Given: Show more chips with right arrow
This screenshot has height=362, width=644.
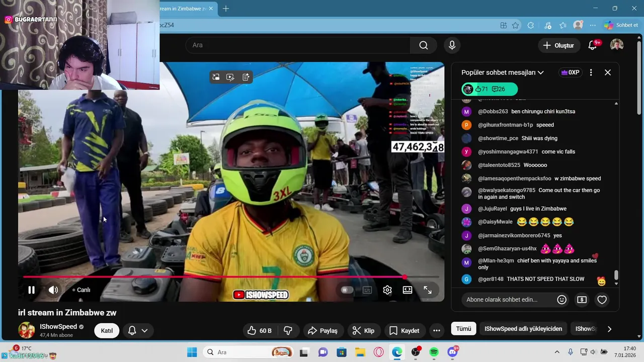Looking at the screenshot, I should 609,329.
